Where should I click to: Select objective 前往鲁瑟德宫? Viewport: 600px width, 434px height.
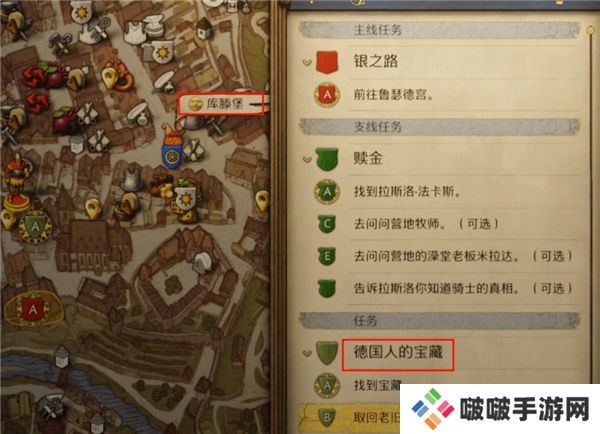point(393,95)
